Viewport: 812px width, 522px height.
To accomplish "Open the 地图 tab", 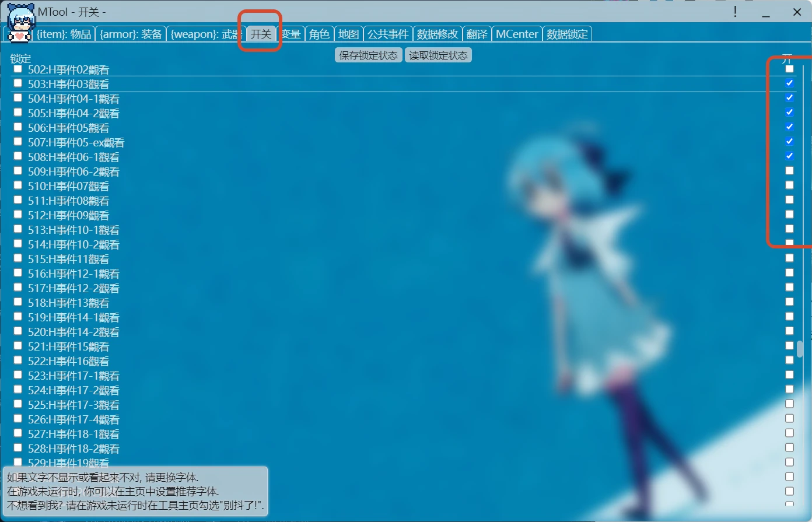I will pyautogui.click(x=349, y=34).
